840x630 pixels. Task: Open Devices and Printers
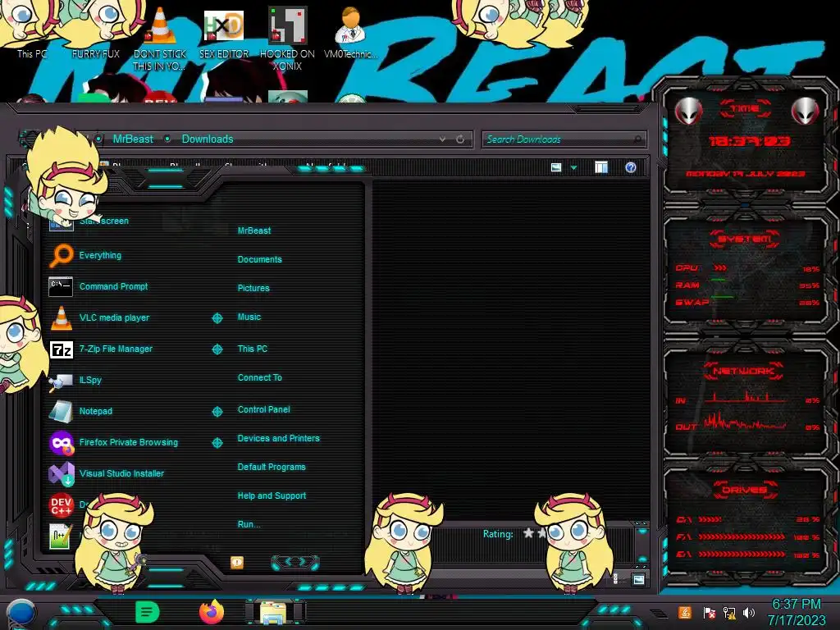coord(279,438)
